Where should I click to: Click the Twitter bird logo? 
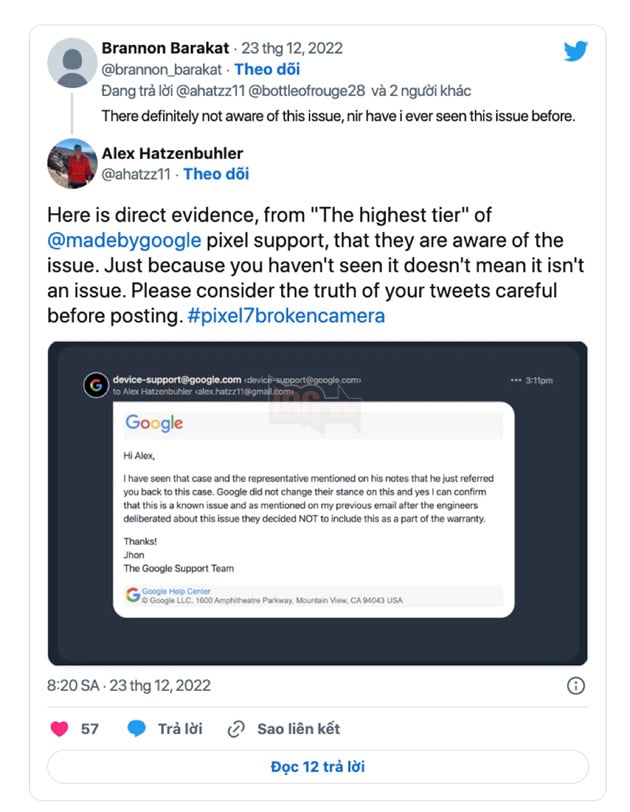[x=577, y=52]
